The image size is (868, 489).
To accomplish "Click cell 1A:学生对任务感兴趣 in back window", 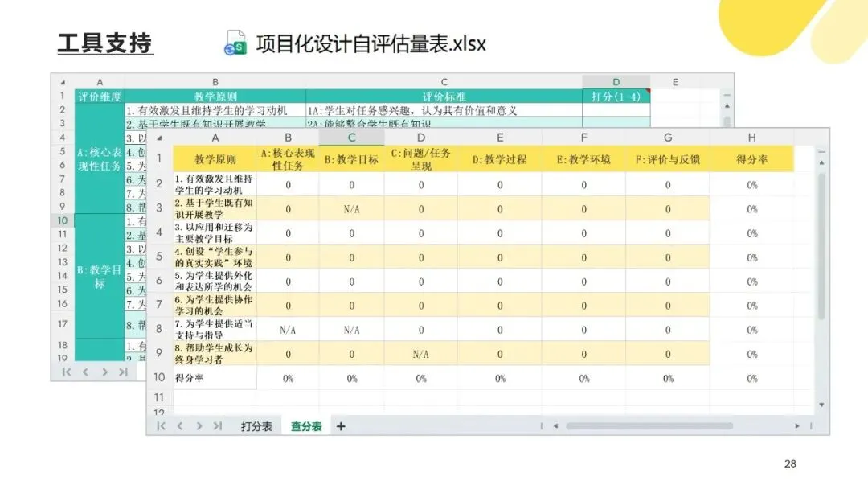I will (444, 111).
